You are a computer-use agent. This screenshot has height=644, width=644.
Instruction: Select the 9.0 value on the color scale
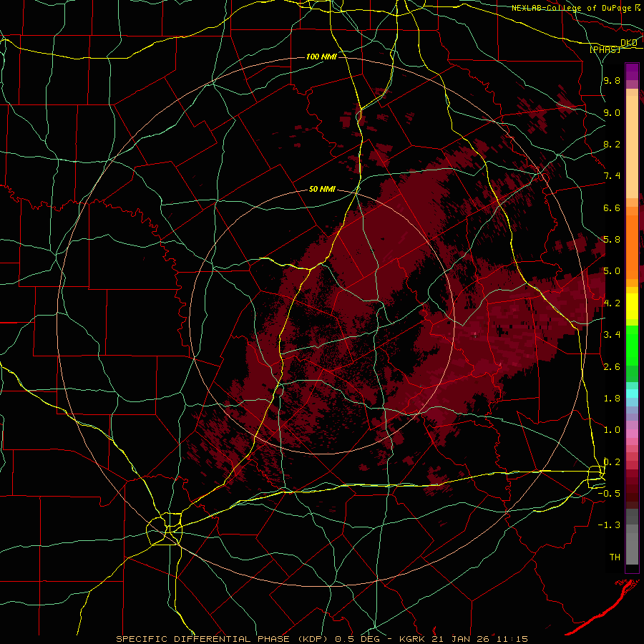(x=612, y=112)
